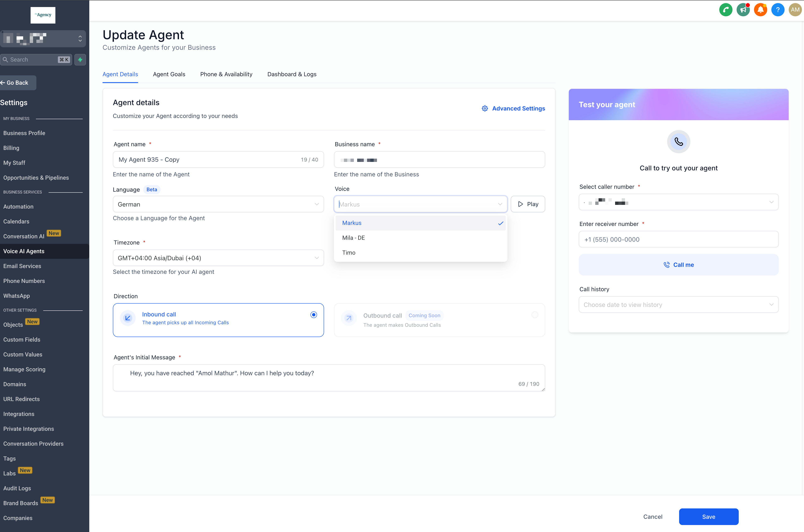The height and width of the screenshot is (532, 804).
Task: Click the blue help question mark icon
Action: click(778, 10)
